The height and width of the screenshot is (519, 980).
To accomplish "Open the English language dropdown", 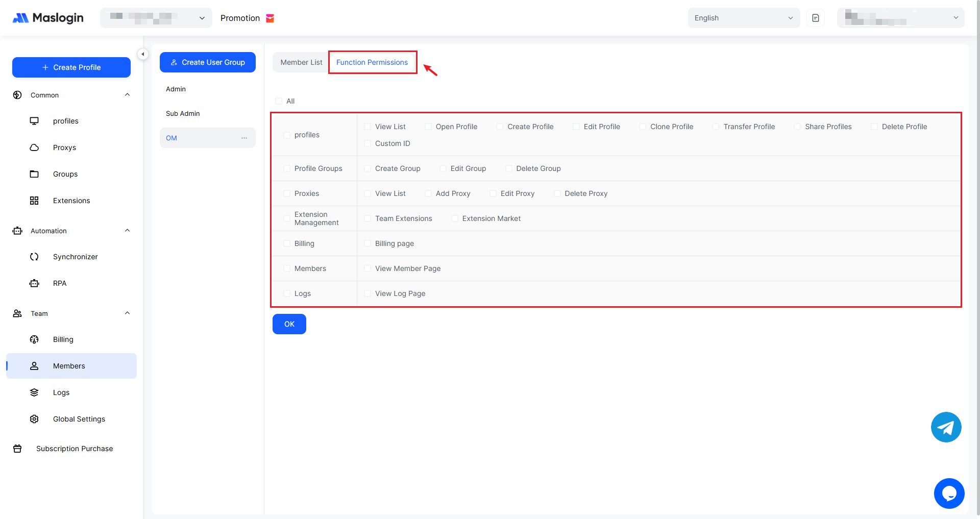I will click(x=743, y=18).
